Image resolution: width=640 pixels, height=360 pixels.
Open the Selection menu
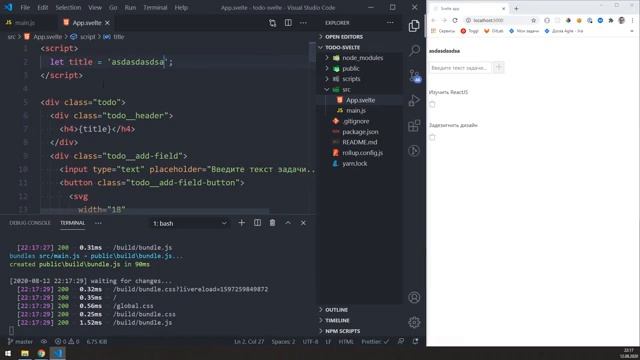[68, 8]
